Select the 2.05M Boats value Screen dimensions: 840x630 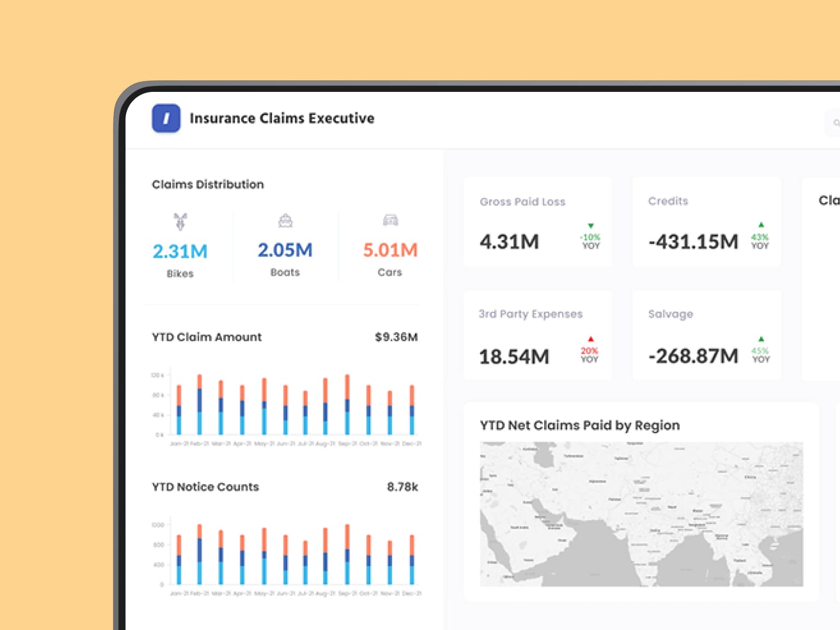click(x=285, y=250)
